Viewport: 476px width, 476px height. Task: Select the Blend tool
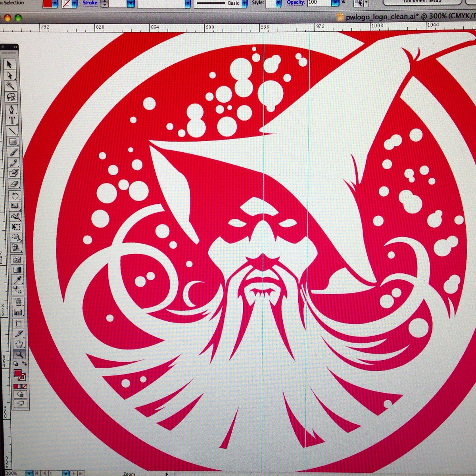[18, 290]
